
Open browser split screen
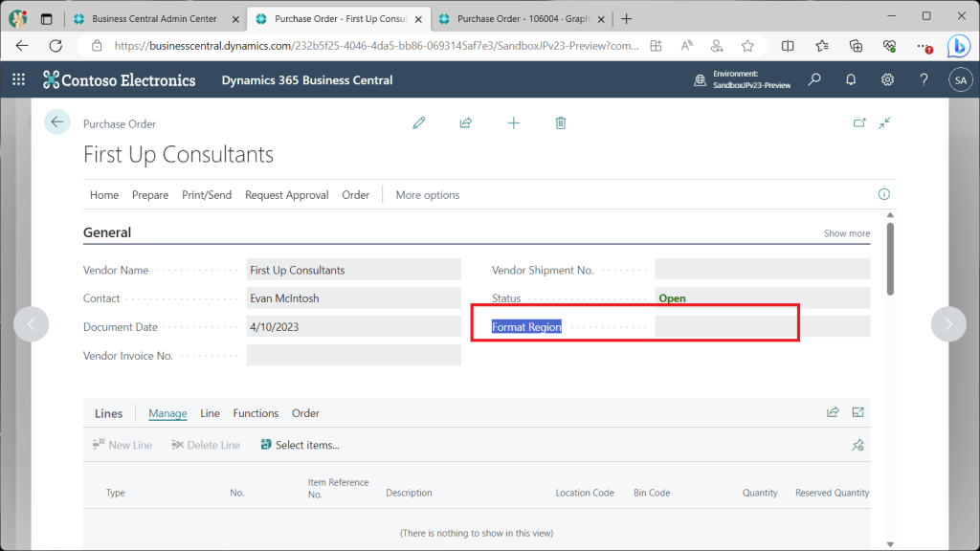point(788,46)
